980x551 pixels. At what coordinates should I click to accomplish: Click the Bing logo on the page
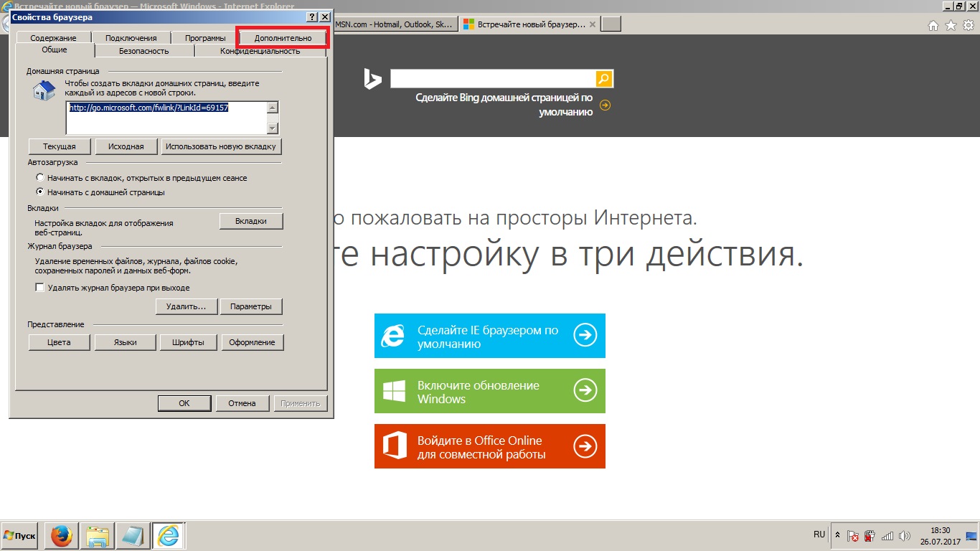[x=372, y=79]
